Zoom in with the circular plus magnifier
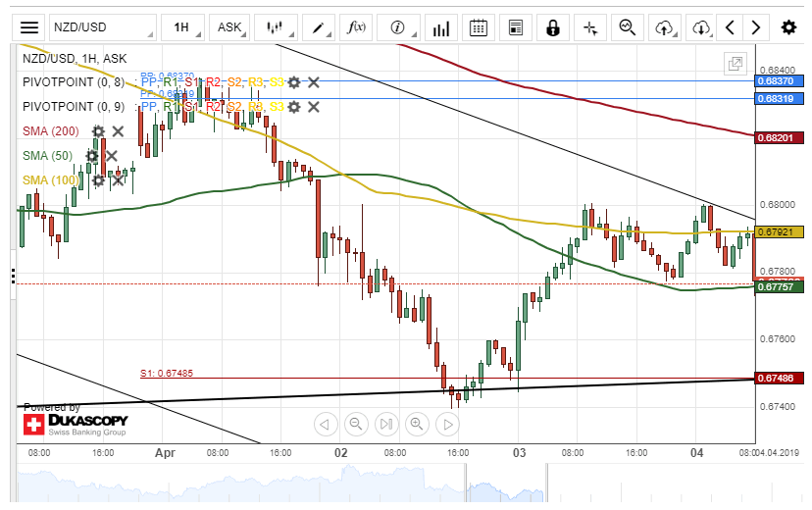The width and height of the screenshot is (812, 510). pos(417,425)
